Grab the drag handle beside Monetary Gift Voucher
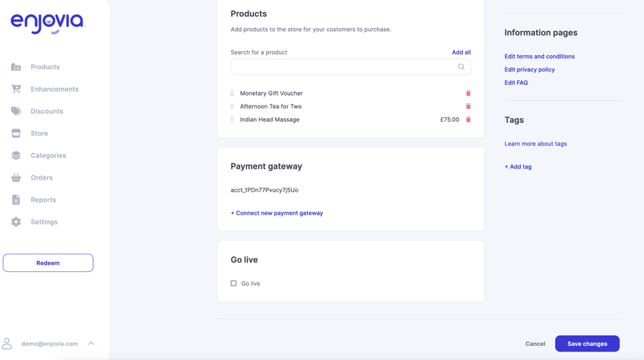This screenshot has width=644, height=360. (232, 93)
